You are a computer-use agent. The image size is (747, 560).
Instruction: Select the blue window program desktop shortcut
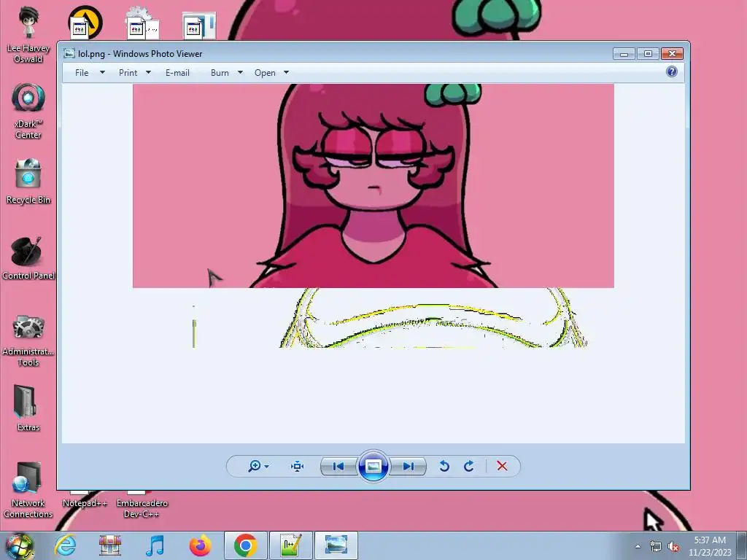click(x=199, y=25)
